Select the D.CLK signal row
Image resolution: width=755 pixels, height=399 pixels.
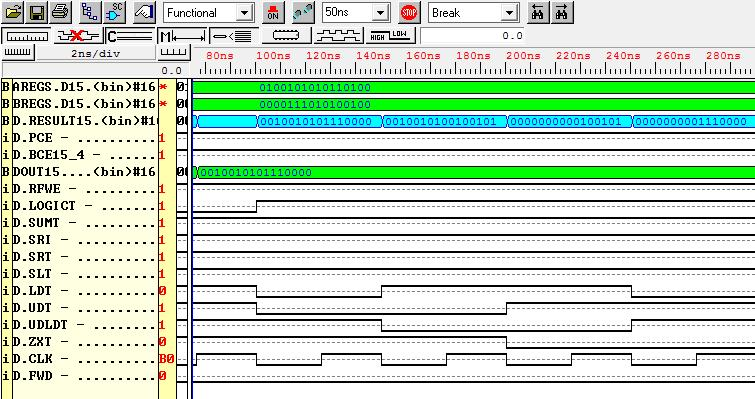coord(88,359)
